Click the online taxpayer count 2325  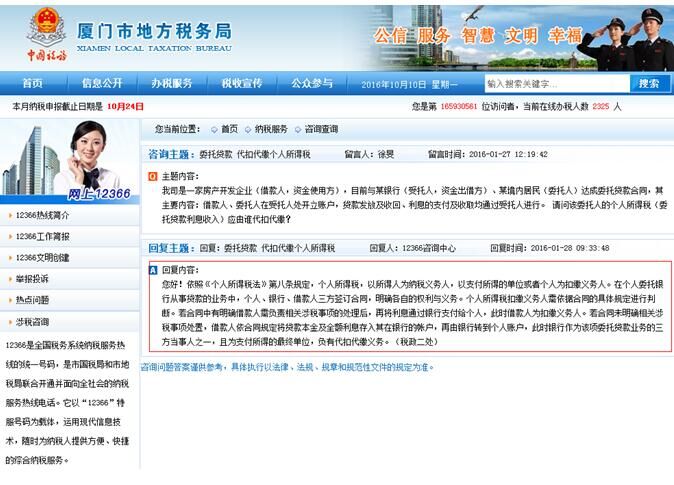pyautogui.click(x=600, y=107)
